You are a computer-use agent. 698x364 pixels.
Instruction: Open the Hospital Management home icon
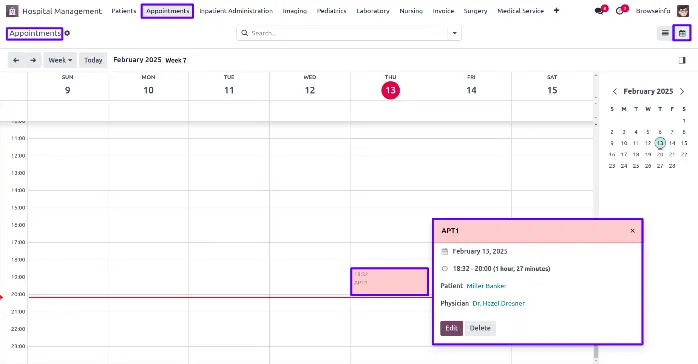click(x=12, y=11)
